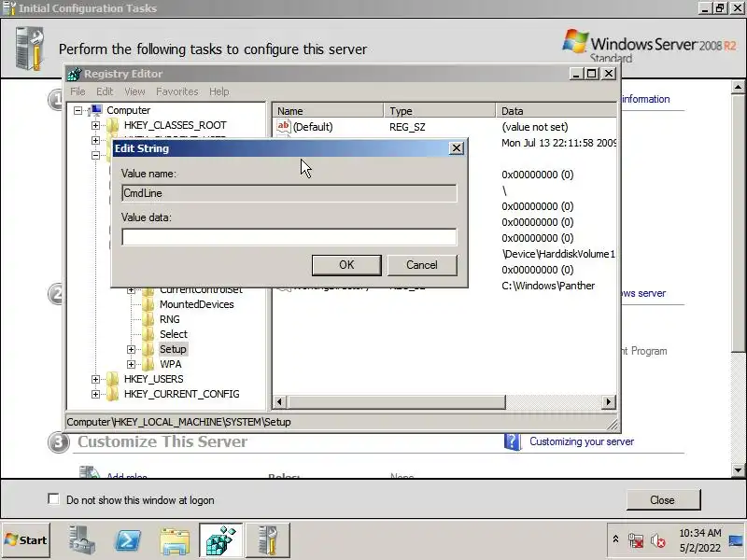The width and height of the screenshot is (747, 560).
Task: Click the (value not set) data cell
Action: pyautogui.click(x=535, y=127)
